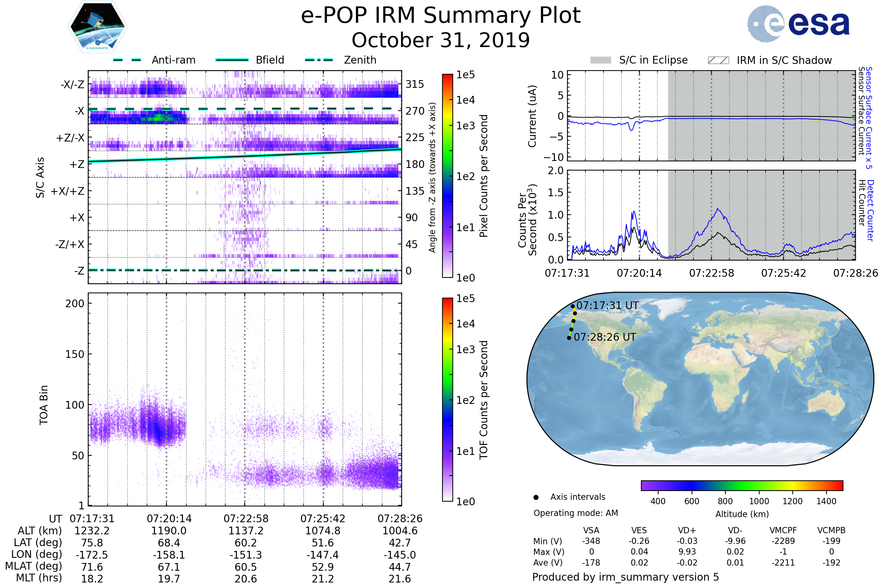This screenshot has height=588, width=882.
Task: Click the Pixel Counts per Second colorbar
Action: pyautogui.click(x=447, y=176)
